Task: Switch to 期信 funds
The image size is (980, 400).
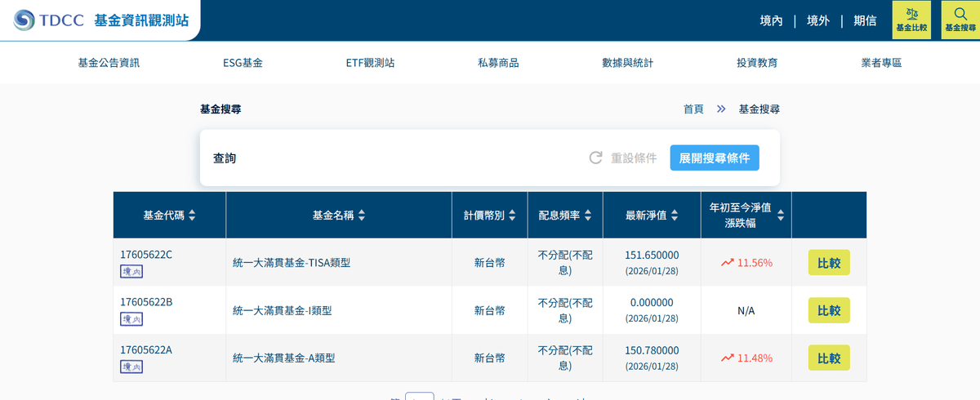Action: (x=865, y=20)
